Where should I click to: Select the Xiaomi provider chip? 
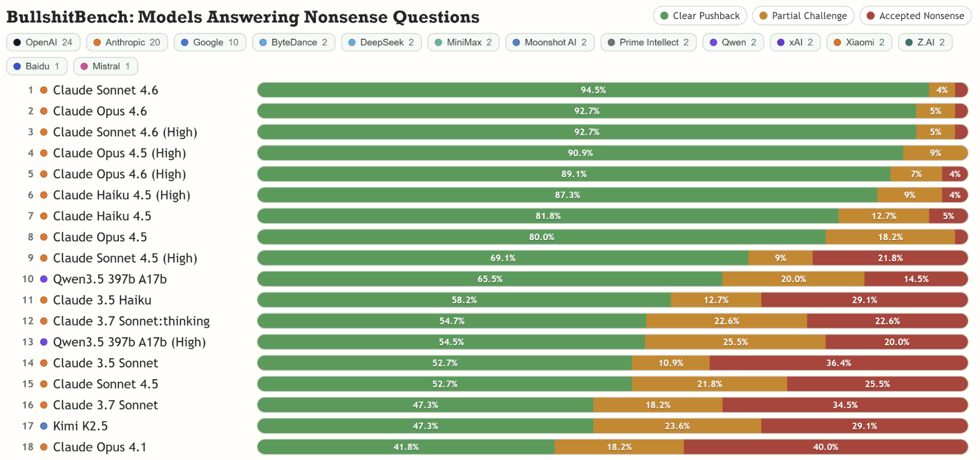click(859, 43)
